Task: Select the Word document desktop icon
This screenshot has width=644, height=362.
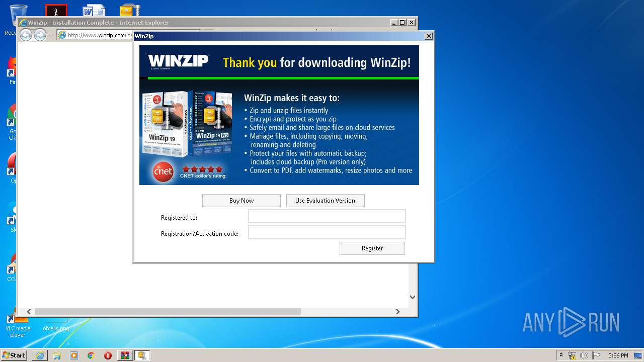Action: point(94,10)
